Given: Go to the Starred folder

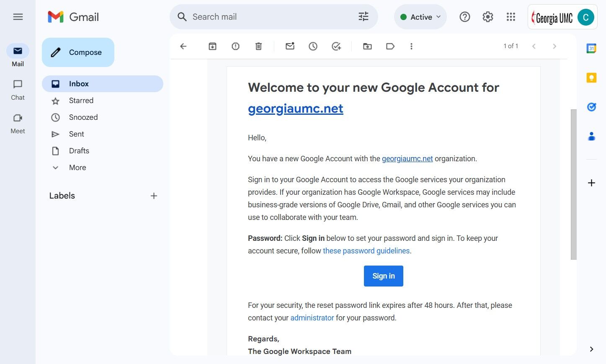Looking at the screenshot, I should click(x=81, y=101).
